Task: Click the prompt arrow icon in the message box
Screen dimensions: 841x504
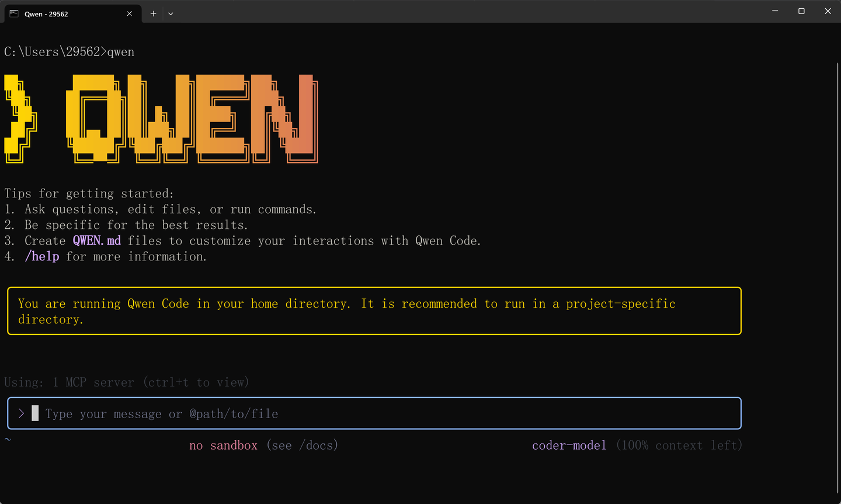Action: tap(21, 413)
